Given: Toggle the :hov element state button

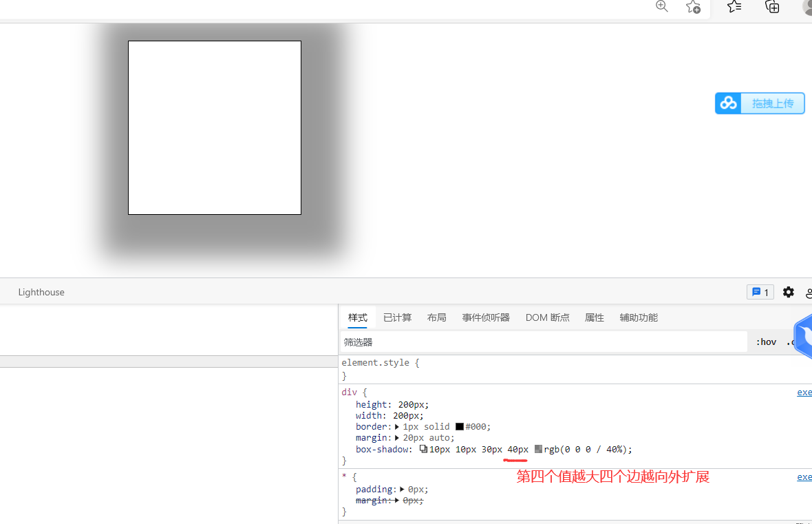Looking at the screenshot, I should (766, 342).
